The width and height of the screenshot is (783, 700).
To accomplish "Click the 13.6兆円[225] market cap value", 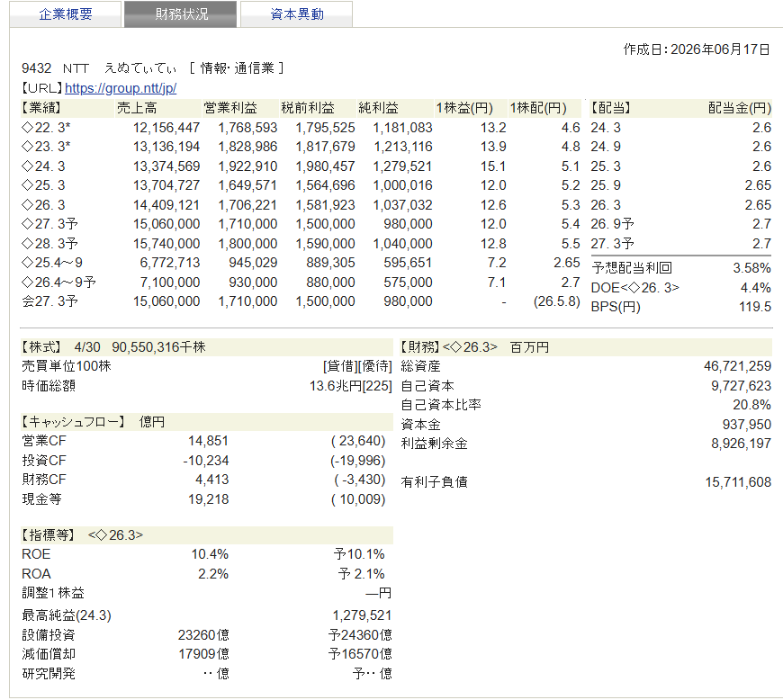I will 351,386.
